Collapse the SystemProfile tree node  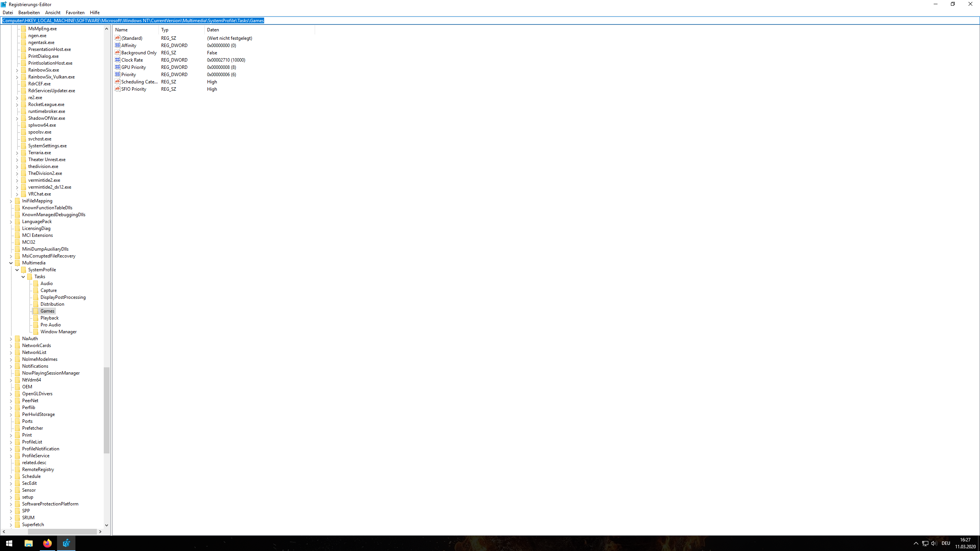click(x=17, y=270)
